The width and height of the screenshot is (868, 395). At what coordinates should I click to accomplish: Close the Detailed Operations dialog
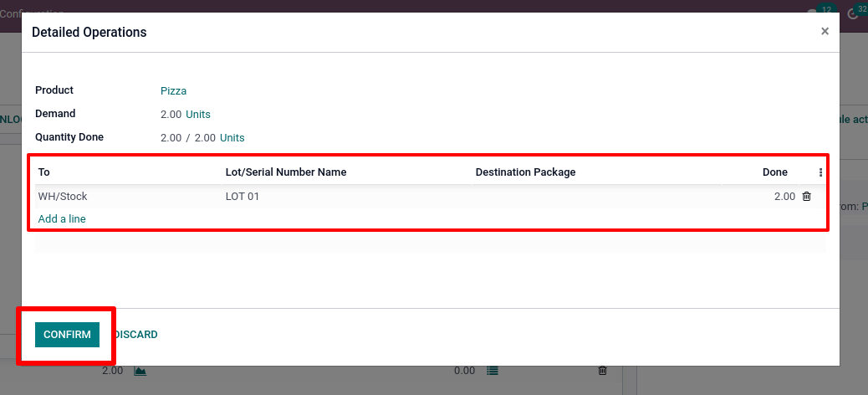[825, 32]
